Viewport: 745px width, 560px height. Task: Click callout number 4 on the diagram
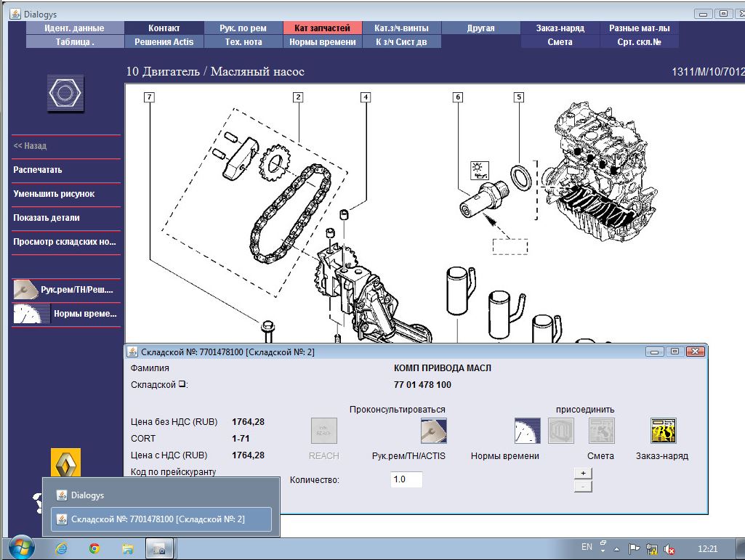366,97
